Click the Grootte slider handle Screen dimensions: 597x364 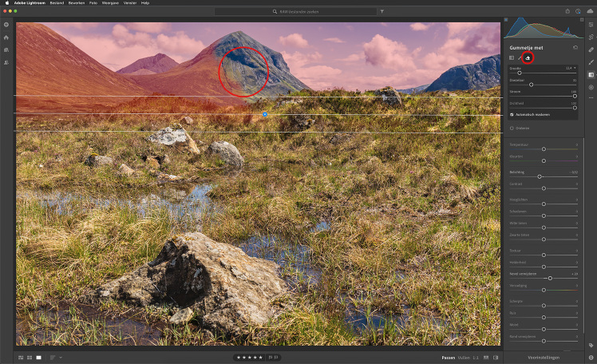[520, 73]
